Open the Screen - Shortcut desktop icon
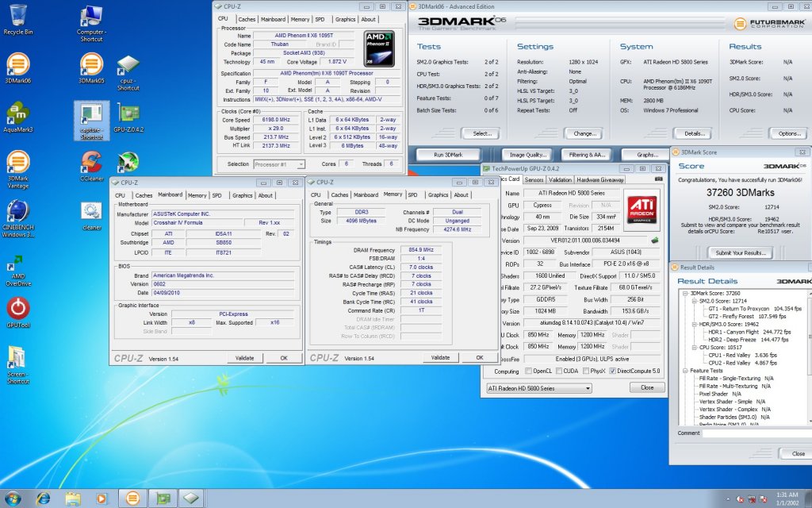Image resolution: width=812 pixels, height=508 pixels. click(x=18, y=364)
